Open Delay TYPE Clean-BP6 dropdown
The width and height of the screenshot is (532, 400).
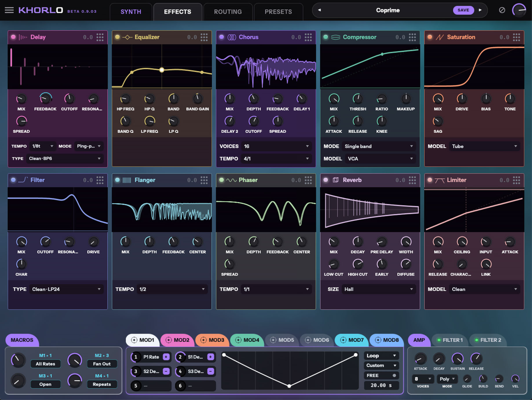coord(64,158)
